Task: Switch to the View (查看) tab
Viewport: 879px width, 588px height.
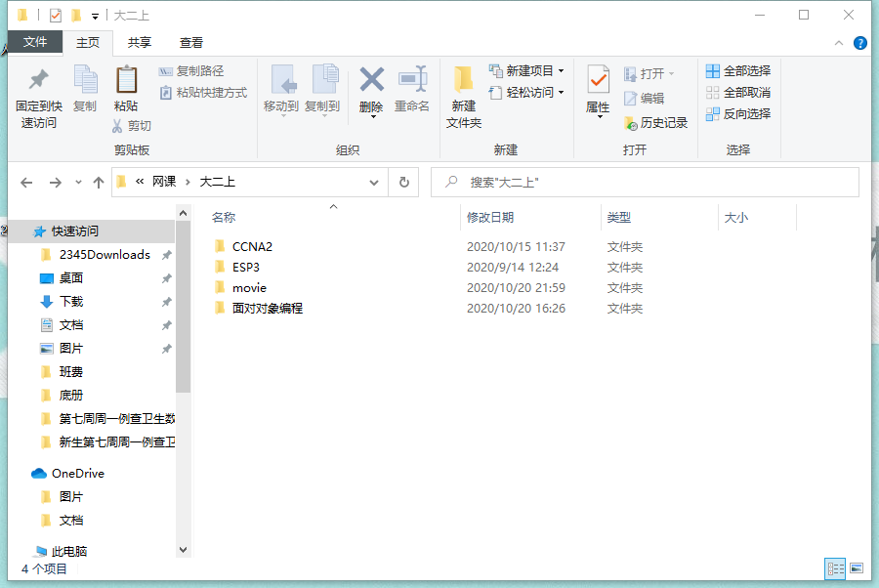Action: click(191, 43)
